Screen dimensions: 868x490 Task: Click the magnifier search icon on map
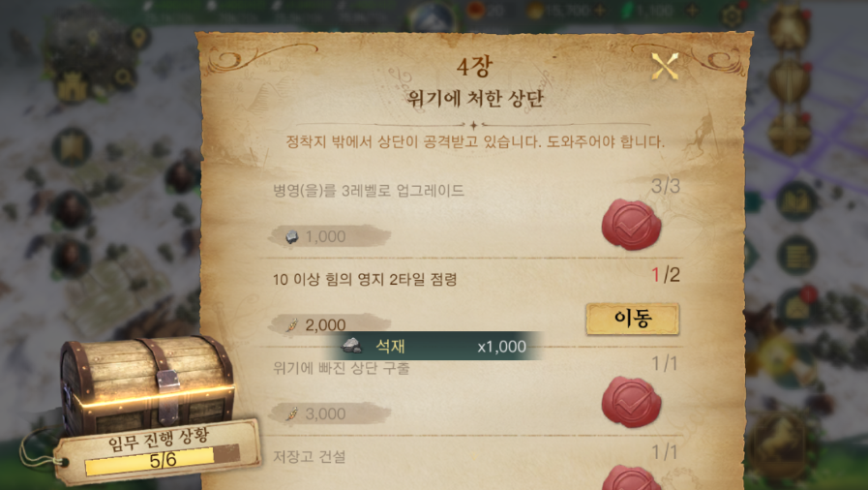tap(124, 78)
